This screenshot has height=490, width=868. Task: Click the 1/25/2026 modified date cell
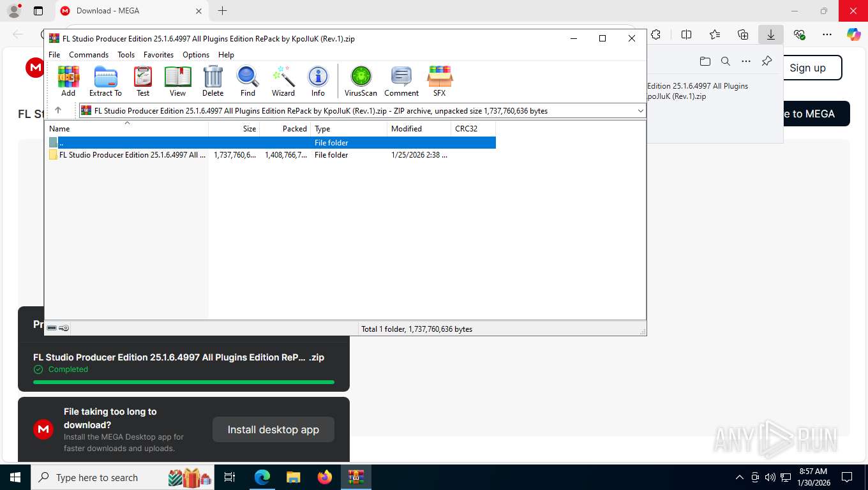pos(419,155)
